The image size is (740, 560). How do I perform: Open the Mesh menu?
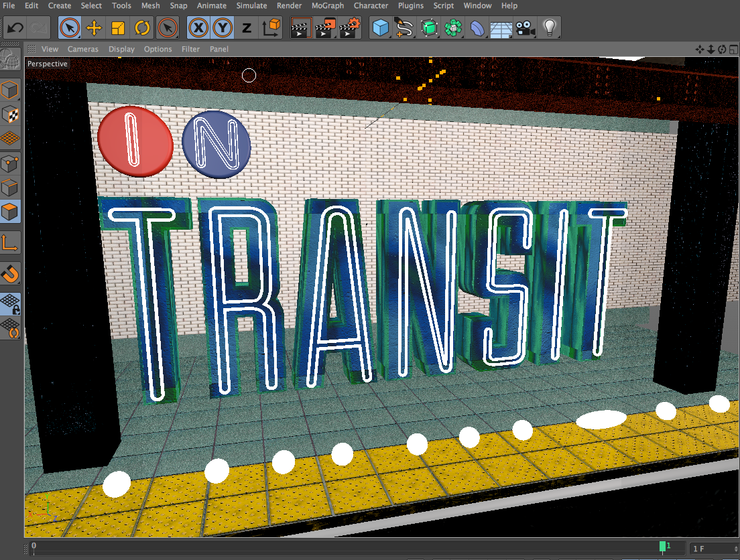coord(151,5)
